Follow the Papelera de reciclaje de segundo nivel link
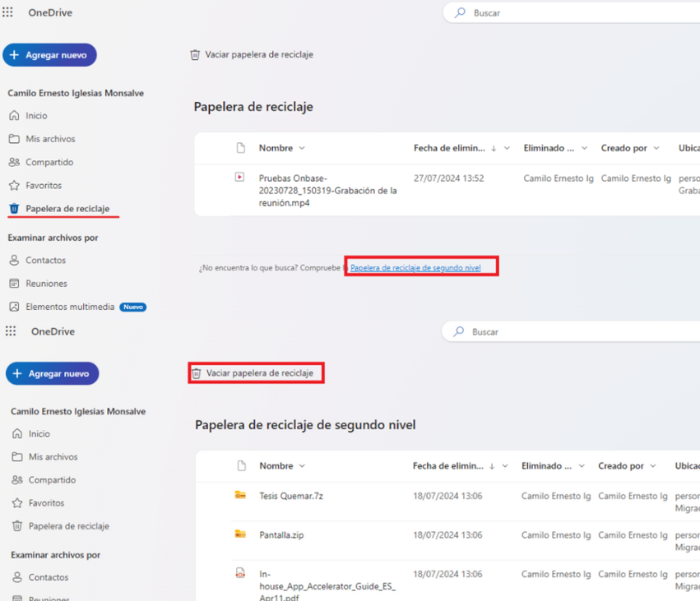700x601 pixels. click(415, 268)
